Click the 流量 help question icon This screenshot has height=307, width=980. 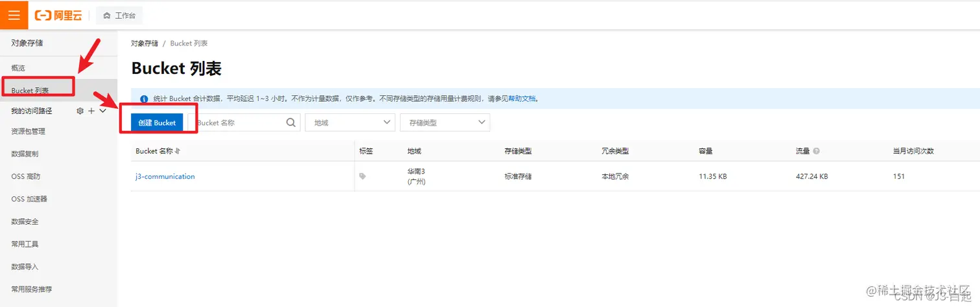click(x=816, y=151)
